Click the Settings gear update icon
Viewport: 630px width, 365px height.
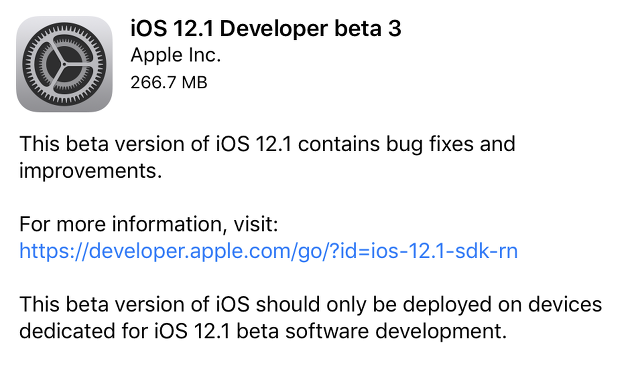coord(64,64)
